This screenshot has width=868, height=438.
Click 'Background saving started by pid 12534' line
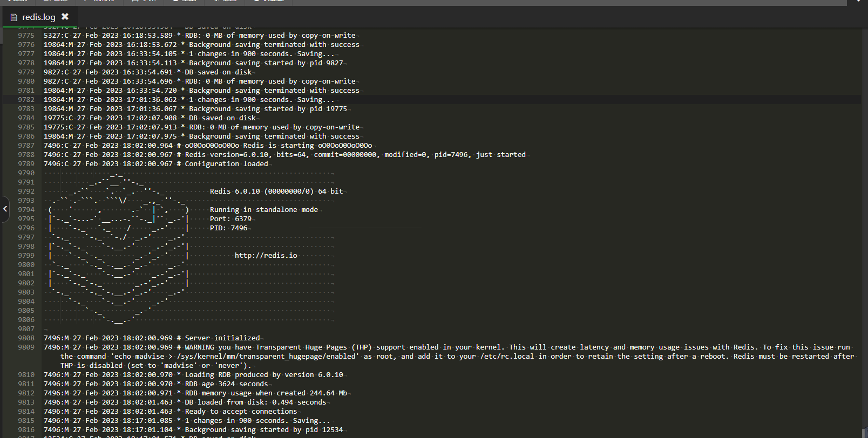[x=193, y=430]
